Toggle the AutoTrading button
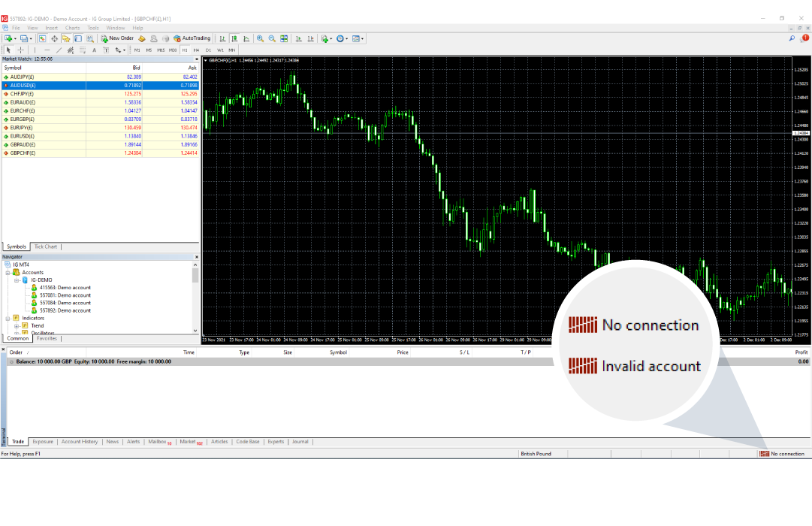Image resolution: width=812 pixels, height=526 pixels. pos(192,38)
